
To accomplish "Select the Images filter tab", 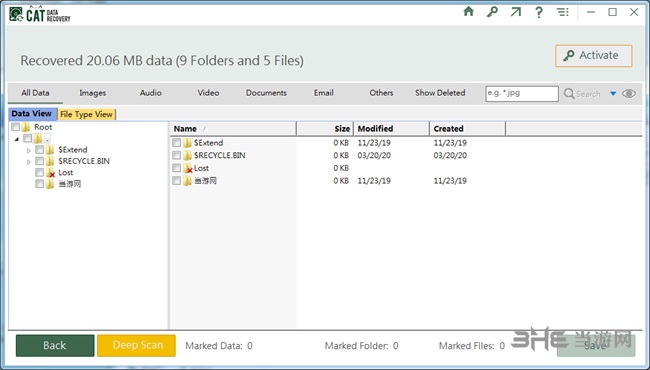I will (92, 93).
